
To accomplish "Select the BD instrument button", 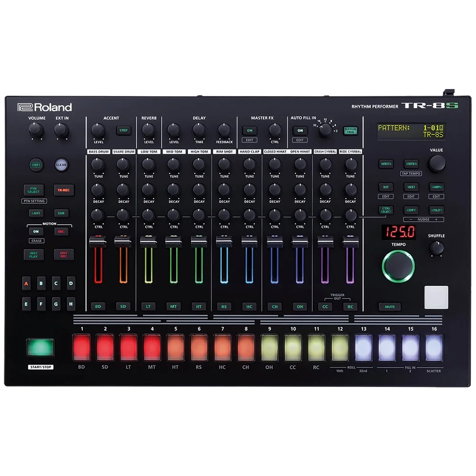I will 98,307.
